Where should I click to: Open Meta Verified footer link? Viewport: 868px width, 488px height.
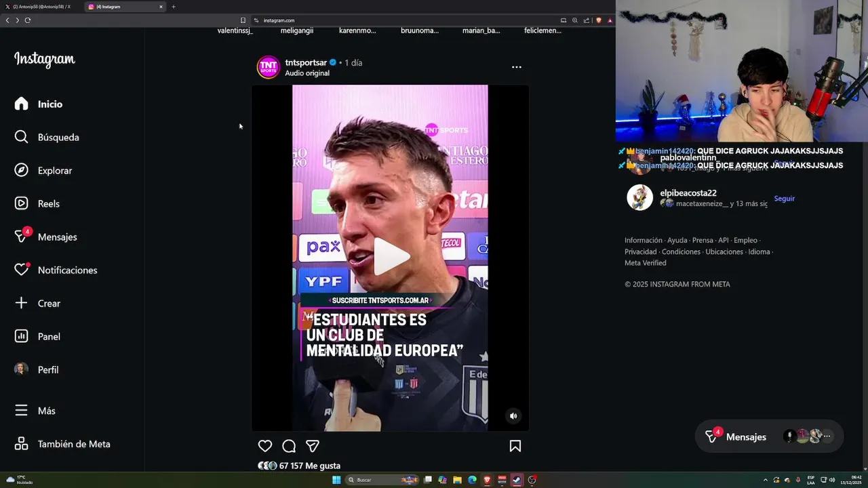[646, 263]
